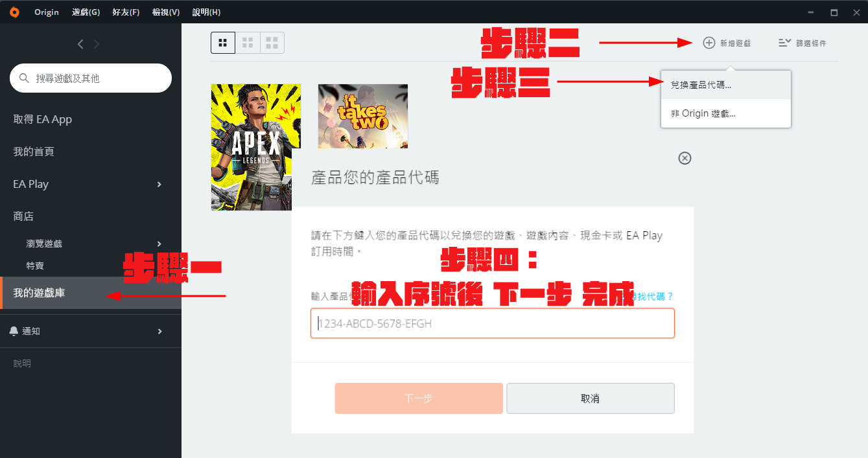Click the product code input field
Screen dimensions: 868x458
493,323
